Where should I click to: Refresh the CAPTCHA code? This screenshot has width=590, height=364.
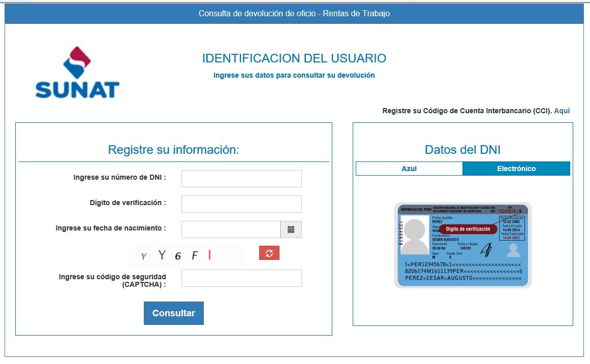[x=269, y=253]
